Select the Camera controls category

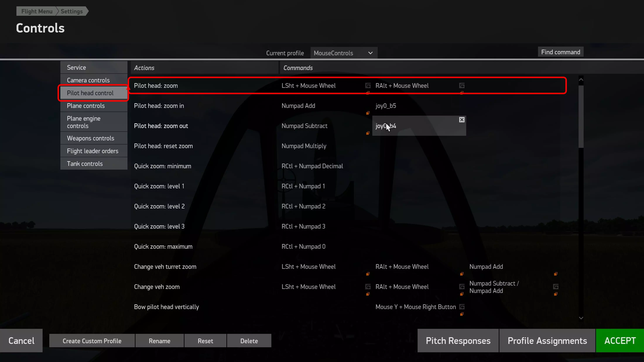[88, 80]
